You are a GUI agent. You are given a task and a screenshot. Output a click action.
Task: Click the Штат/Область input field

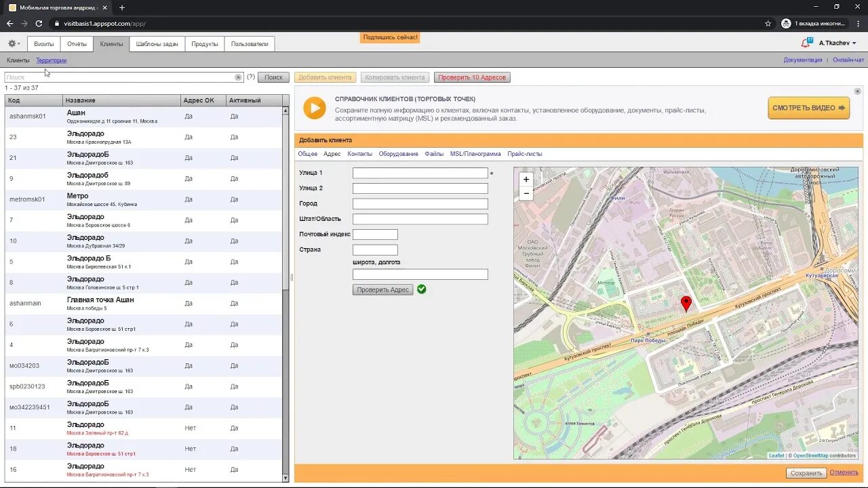(x=420, y=219)
